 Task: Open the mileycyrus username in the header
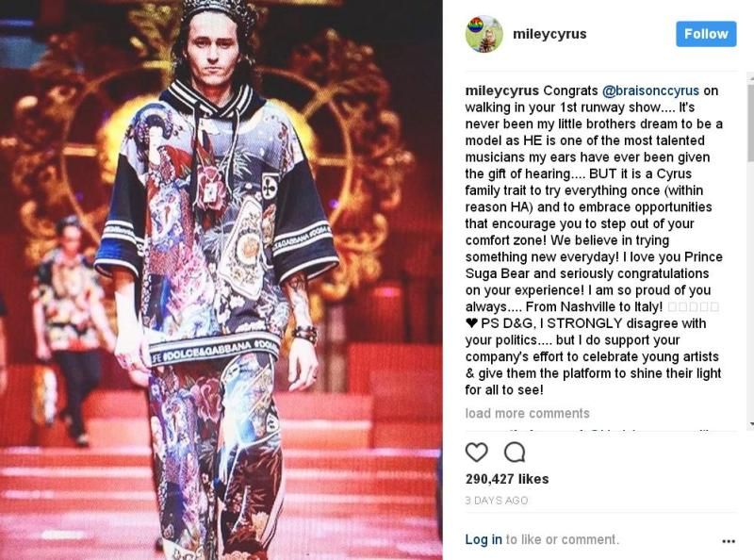click(549, 34)
